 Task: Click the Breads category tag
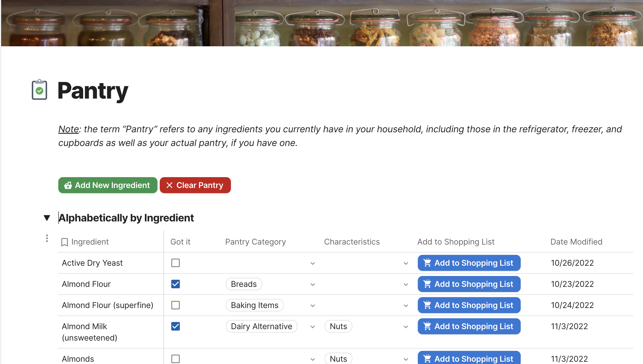(x=244, y=284)
